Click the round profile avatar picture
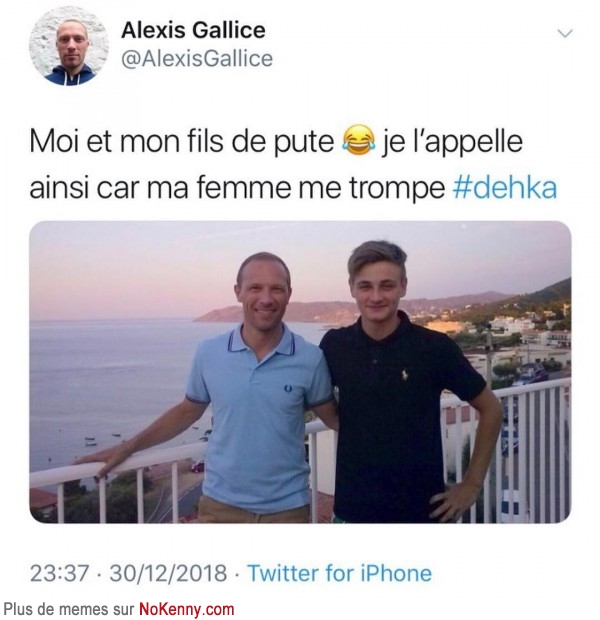600x620 pixels. (x=69, y=46)
